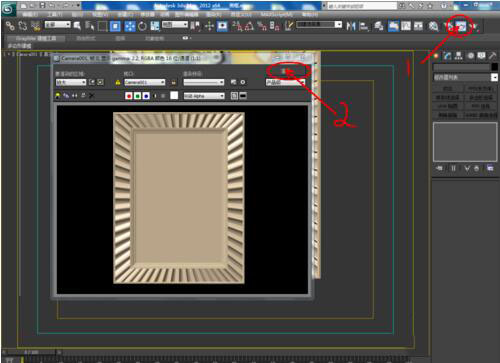The width and height of the screenshot is (500, 363).
Task: Open the Utilities hammer panel icon
Action: click(x=493, y=56)
